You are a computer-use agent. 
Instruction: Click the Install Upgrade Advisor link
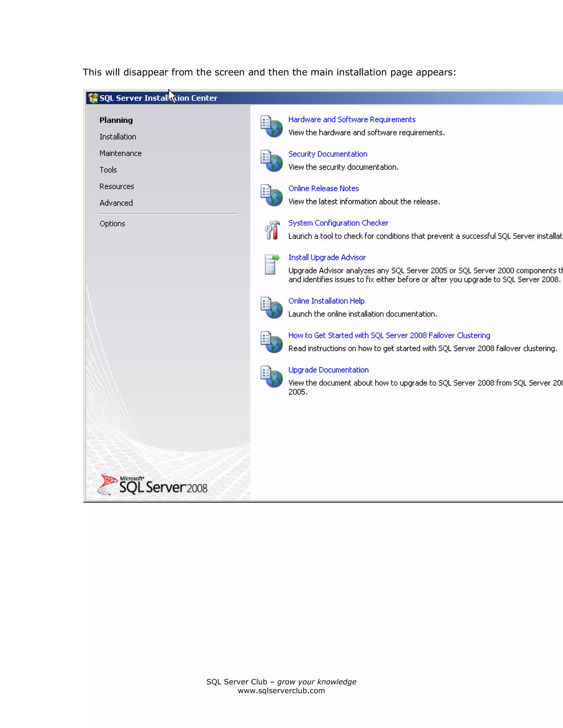point(327,257)
